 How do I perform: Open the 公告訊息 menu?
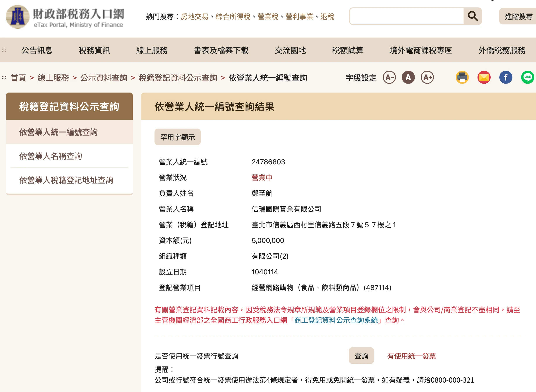pyautogui.click(x=37, y=50)
